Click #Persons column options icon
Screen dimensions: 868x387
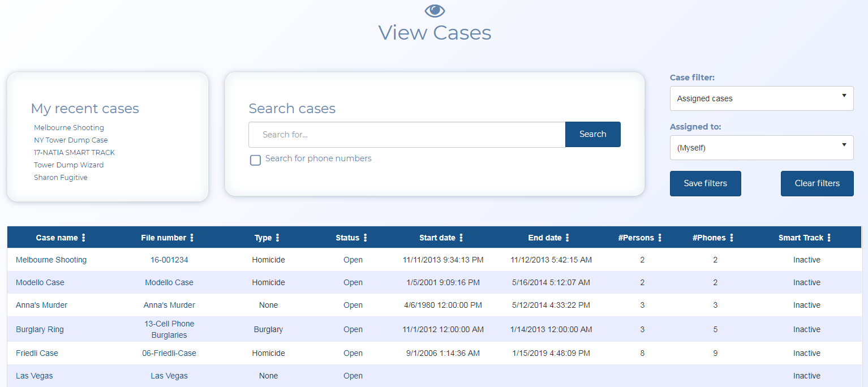click(660, 238)
